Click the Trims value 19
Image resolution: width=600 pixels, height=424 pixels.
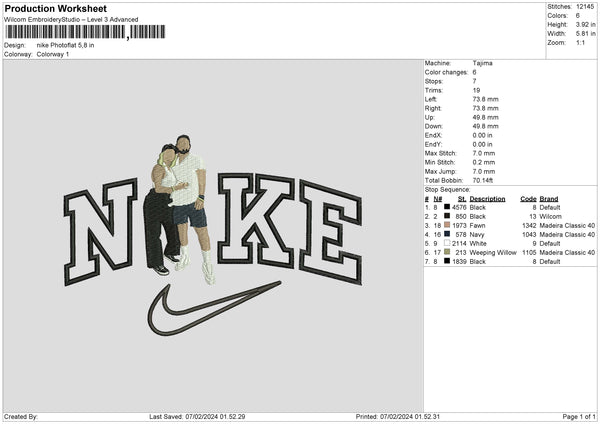[x=476, y=90]
